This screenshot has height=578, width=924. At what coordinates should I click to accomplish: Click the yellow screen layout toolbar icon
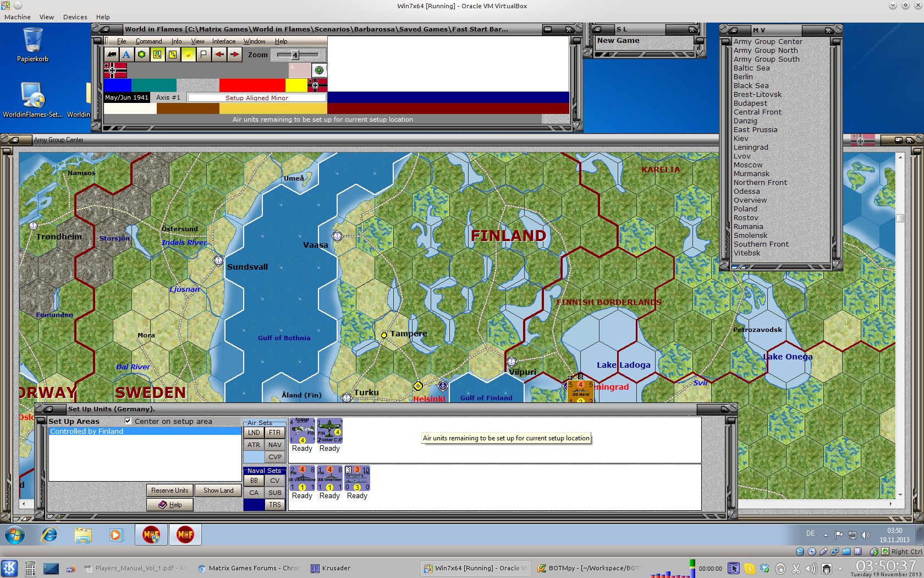point(157,54)
